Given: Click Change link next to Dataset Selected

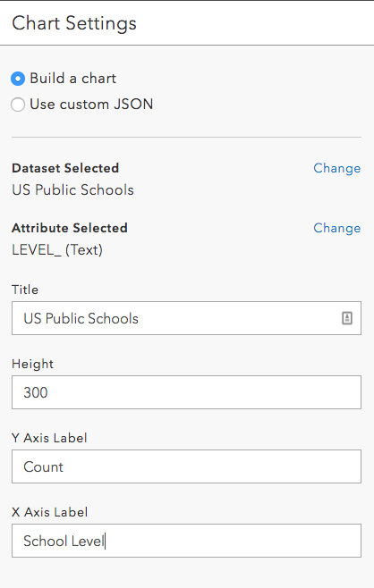Looking at the screenshot, I should click(336, 168).
